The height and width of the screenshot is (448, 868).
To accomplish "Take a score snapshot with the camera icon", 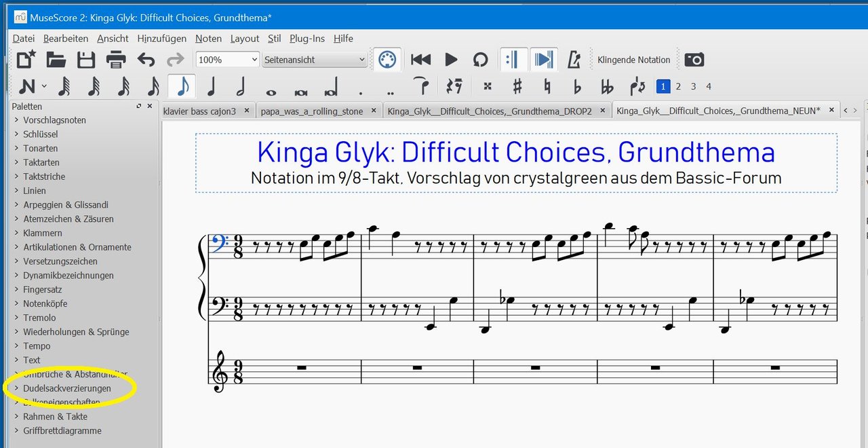I will point(694,60).
